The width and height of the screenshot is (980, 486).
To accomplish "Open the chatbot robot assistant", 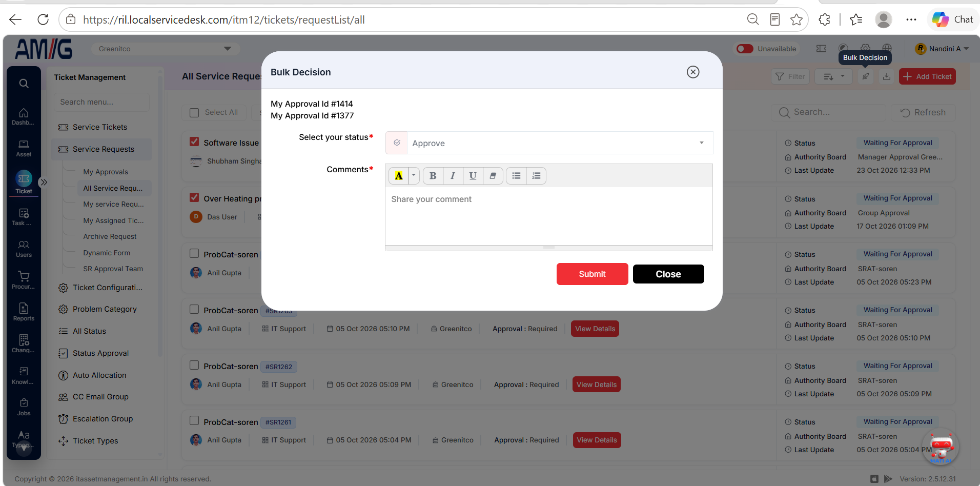I will 941,448.
